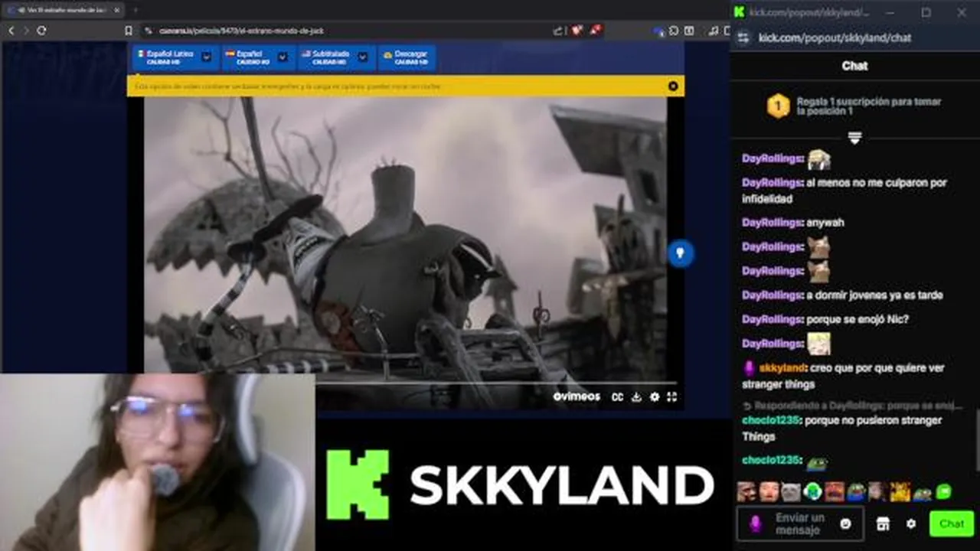The height and width of the screenshot is (551, 980).
Task: Click the green Chat send button
Action: [952, 523]
